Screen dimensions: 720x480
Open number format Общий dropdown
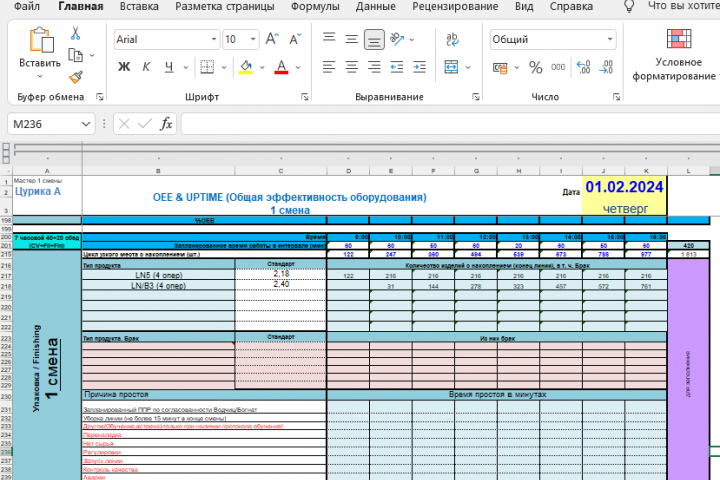pos(610,39)
